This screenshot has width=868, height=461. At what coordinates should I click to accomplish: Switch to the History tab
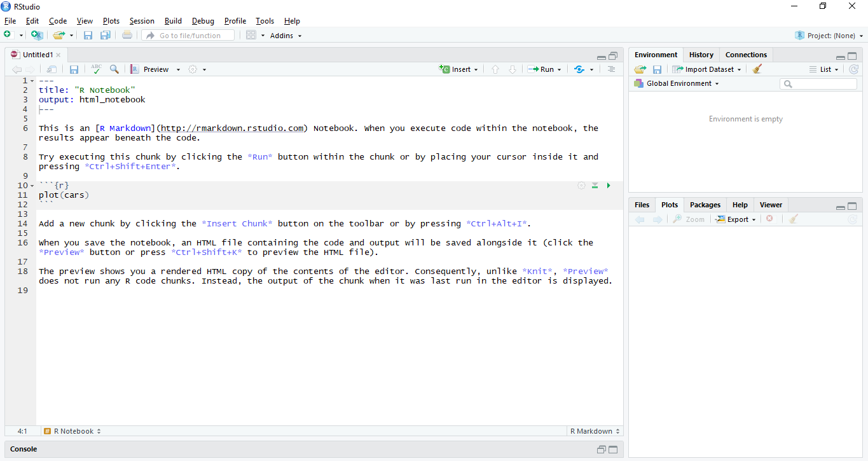click(x=701, y=55)
